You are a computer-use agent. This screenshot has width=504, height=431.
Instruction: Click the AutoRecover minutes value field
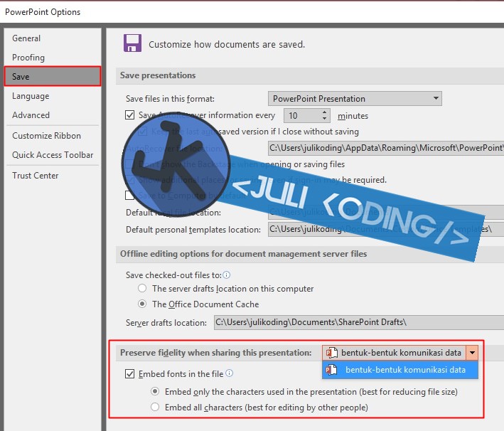302,115
